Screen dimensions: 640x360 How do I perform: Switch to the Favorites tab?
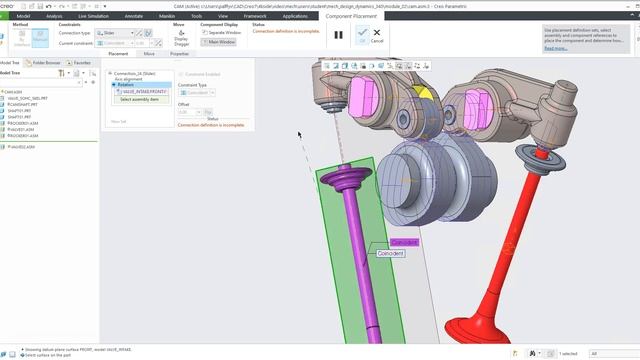coord(79,63)
